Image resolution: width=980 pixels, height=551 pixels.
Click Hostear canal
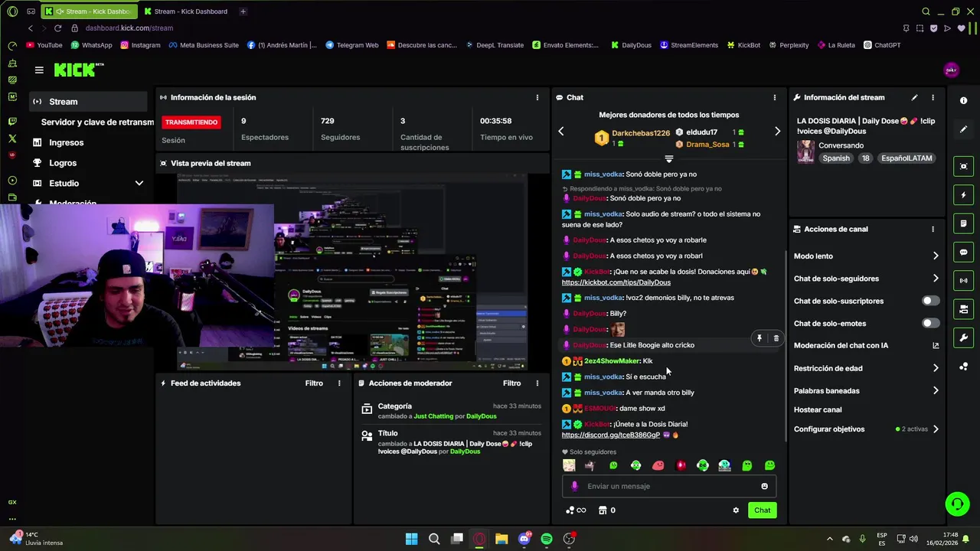point(818,410)
